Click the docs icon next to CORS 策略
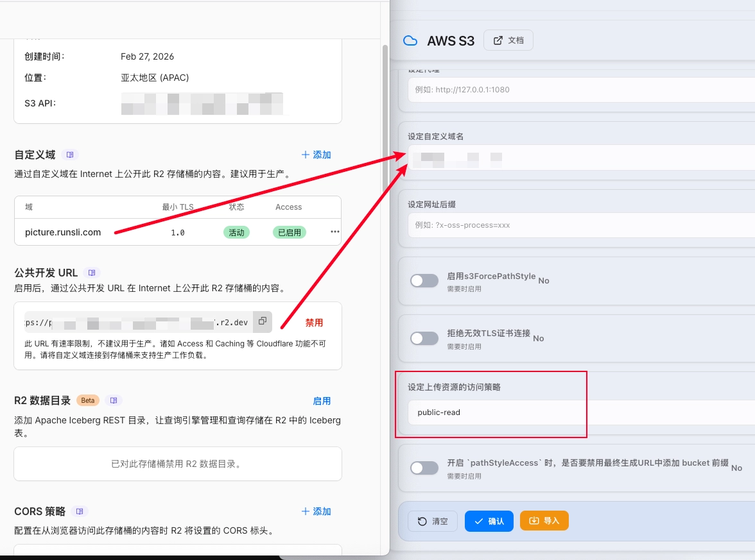 80,511
